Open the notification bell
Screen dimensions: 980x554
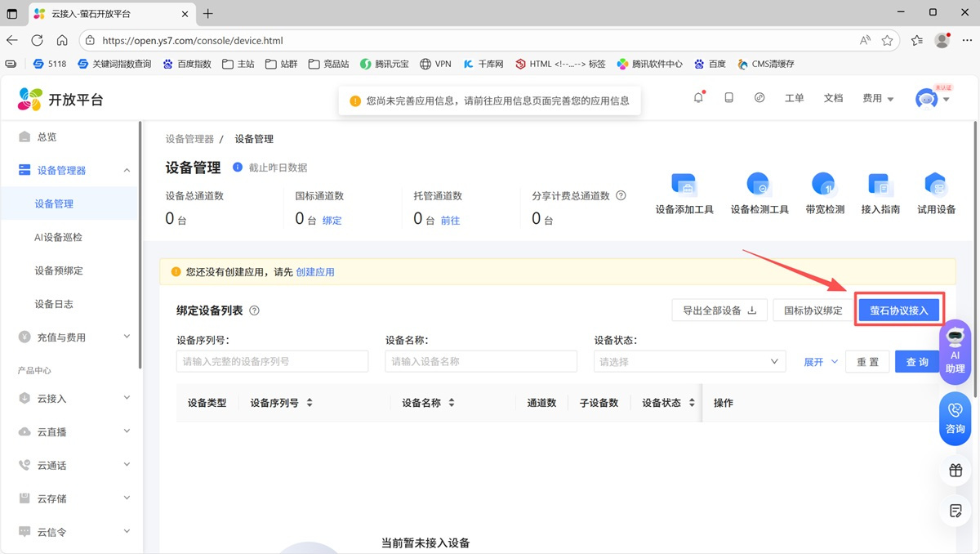click(x=698, y=98)
